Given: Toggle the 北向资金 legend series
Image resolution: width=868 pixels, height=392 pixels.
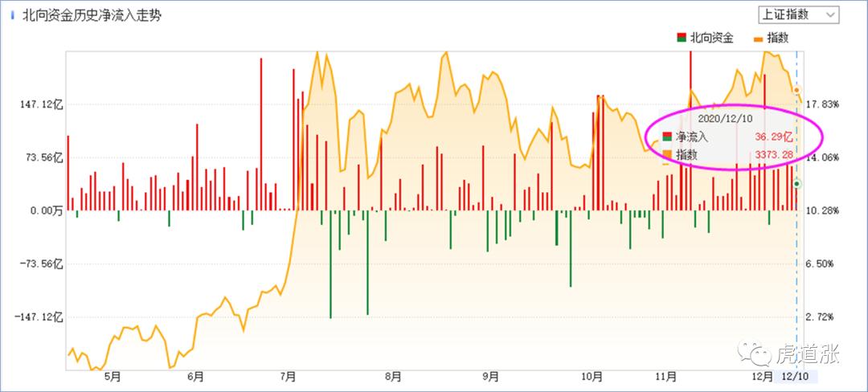Looking at the screenshot, I should (706, 38).
